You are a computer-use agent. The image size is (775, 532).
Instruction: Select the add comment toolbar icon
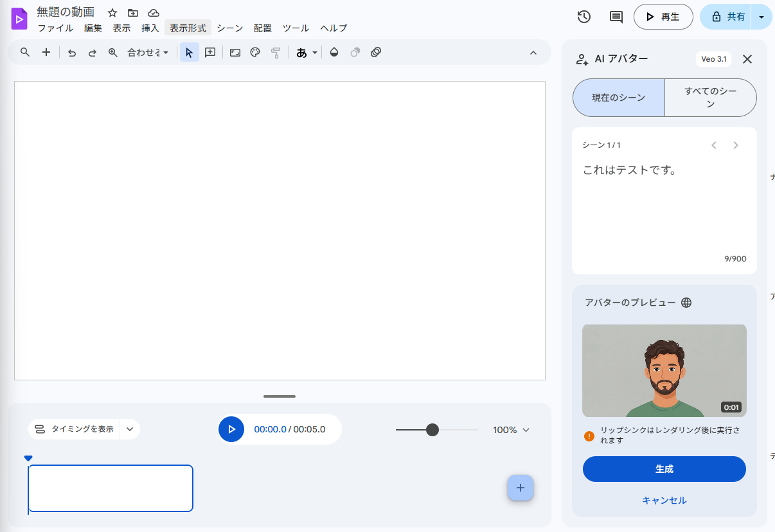click(x=210, y=53)
